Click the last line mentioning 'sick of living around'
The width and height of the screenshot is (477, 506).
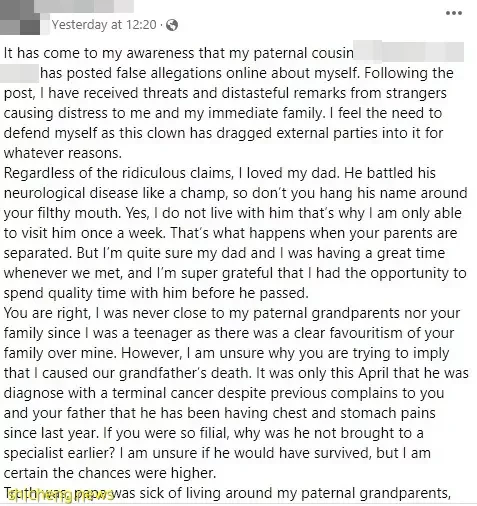click(227, 493)
